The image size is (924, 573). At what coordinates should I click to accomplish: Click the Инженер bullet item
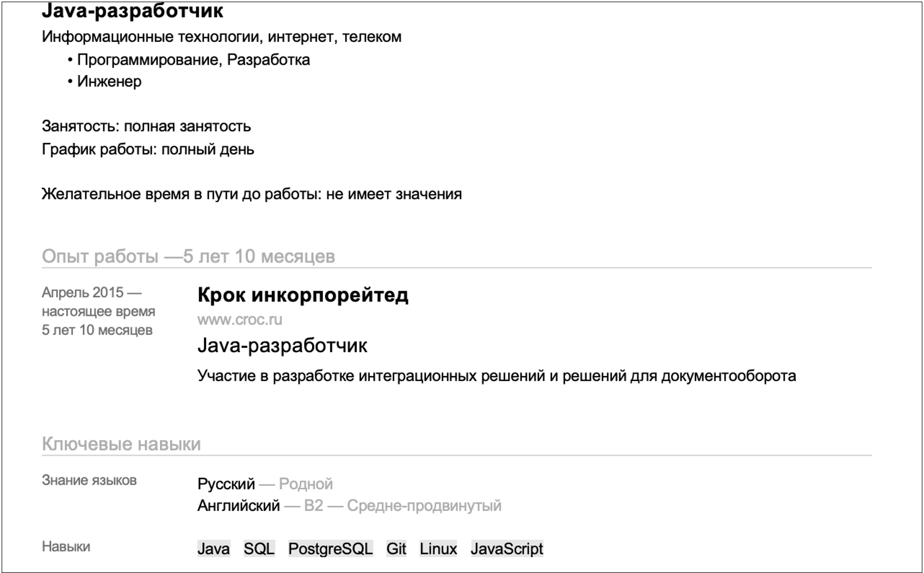[x=109, y=82]
